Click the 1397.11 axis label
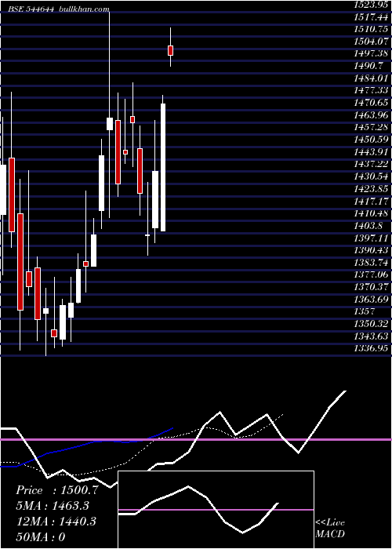392x549 pixels. (371, 238)
